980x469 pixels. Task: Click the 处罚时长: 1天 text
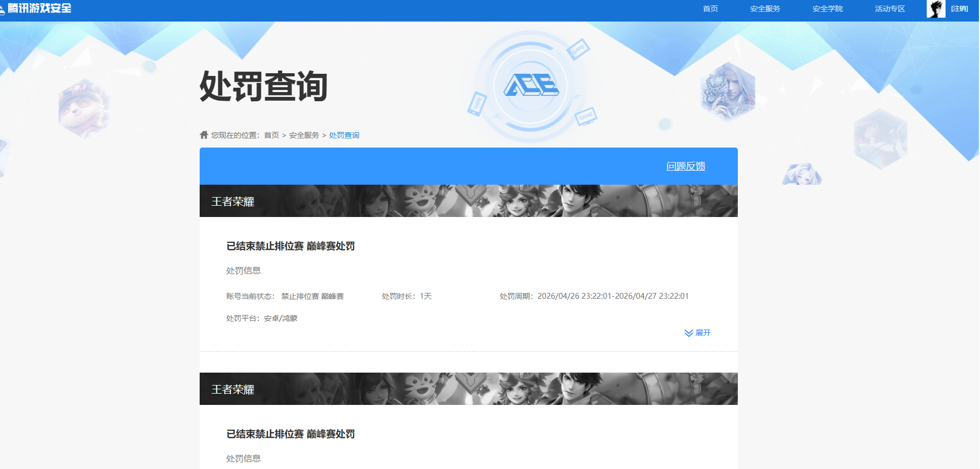pyautogui.click(x=407, y=296)
